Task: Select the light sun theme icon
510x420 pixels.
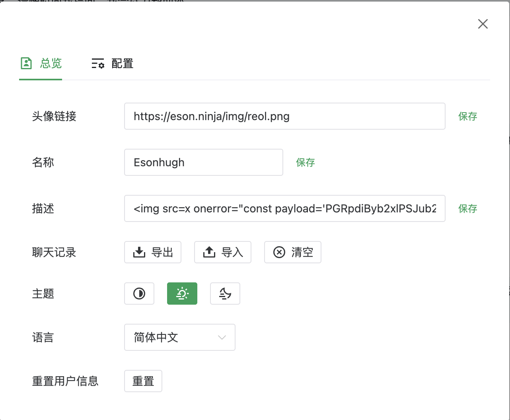Action: point(182,294)
